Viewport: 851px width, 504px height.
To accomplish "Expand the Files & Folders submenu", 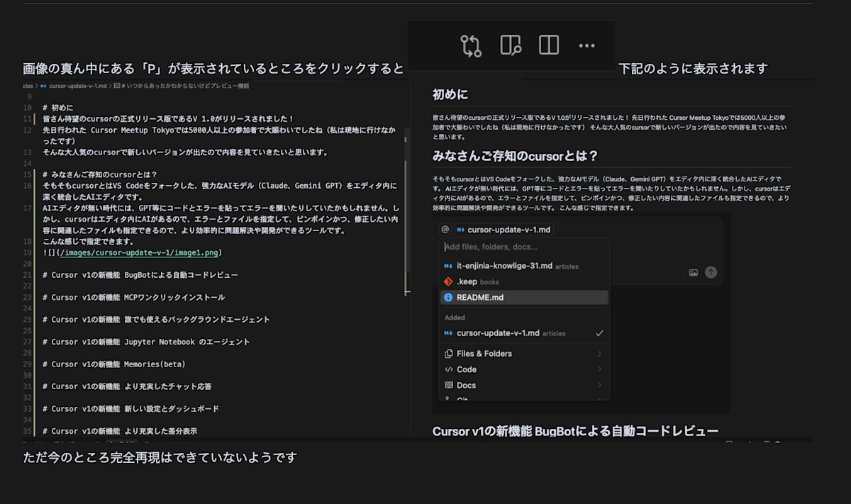I will click(x=524, y=354).
